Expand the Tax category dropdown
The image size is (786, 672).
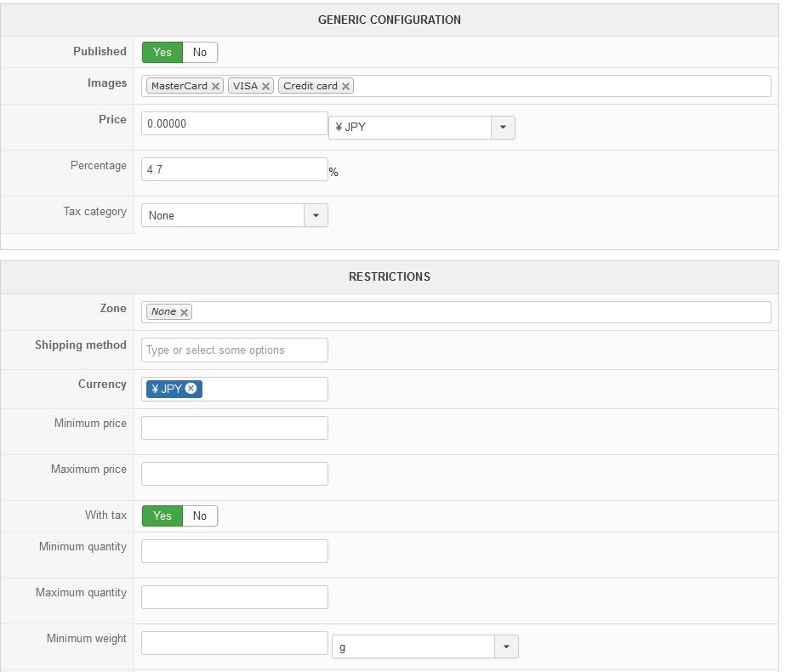click(x=316, y=216)
